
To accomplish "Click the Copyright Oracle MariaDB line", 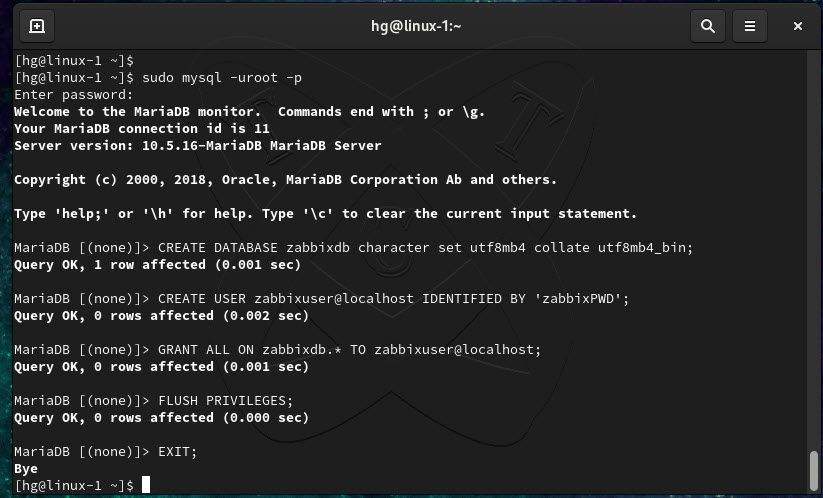I will tap(286, 179).
